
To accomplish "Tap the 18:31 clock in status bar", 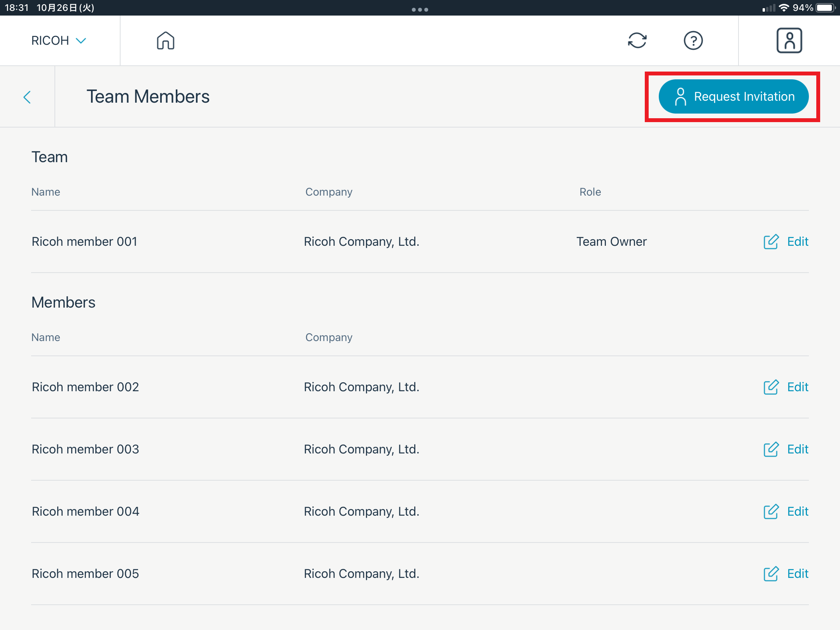I will 17,8.
